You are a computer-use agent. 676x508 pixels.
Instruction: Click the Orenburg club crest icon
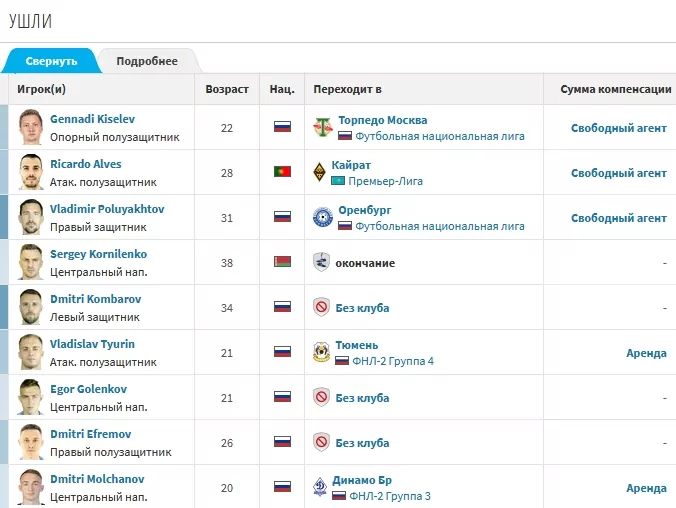pos(321,217)
